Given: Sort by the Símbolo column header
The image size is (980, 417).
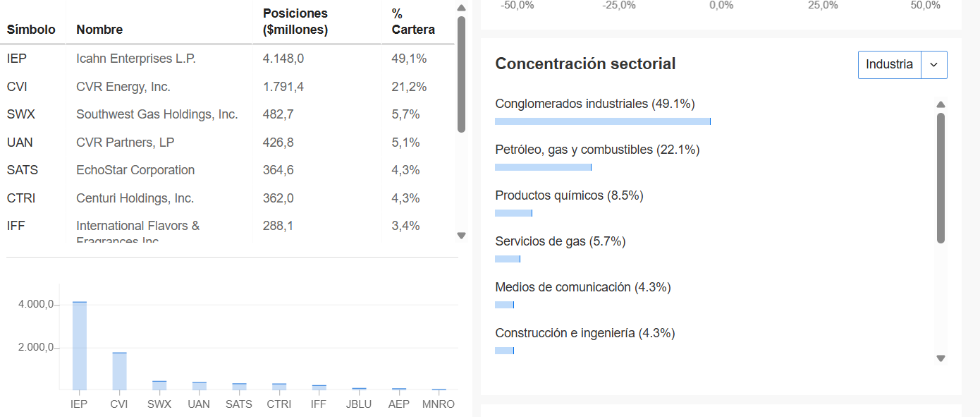Looking at the screenshot, I should [31, 30].
